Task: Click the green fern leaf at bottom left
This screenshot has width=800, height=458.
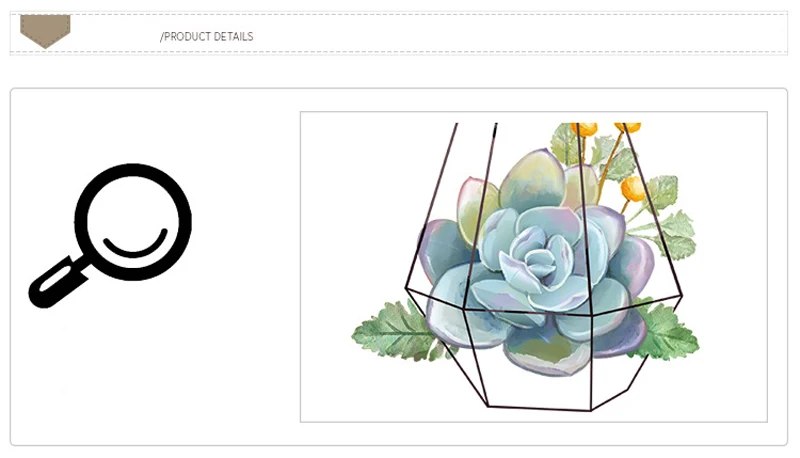Action: (394, 332)
